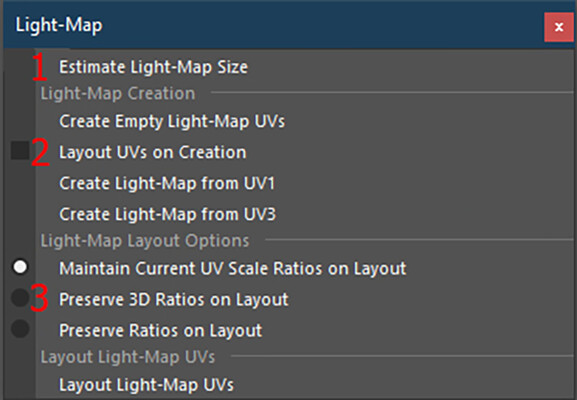The image size is (577, 400).
Task: Click the Layout UVs on Creation text label
Action: point(153,152)
